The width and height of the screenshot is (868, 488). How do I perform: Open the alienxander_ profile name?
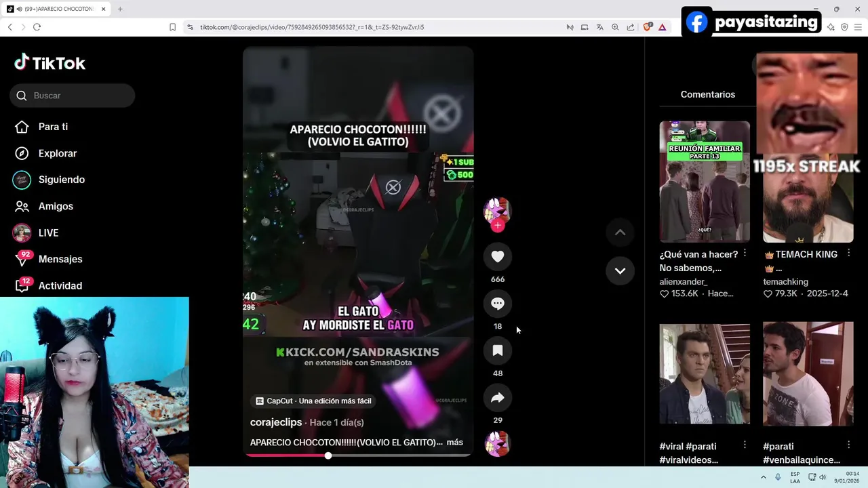[684, 281]
